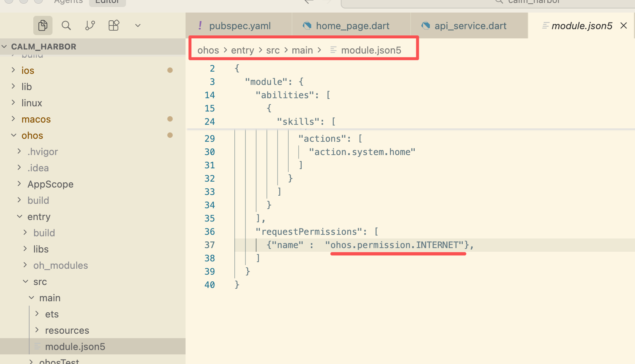
Task: Click the "name" key on line 37
Action: tap(288, 245)
